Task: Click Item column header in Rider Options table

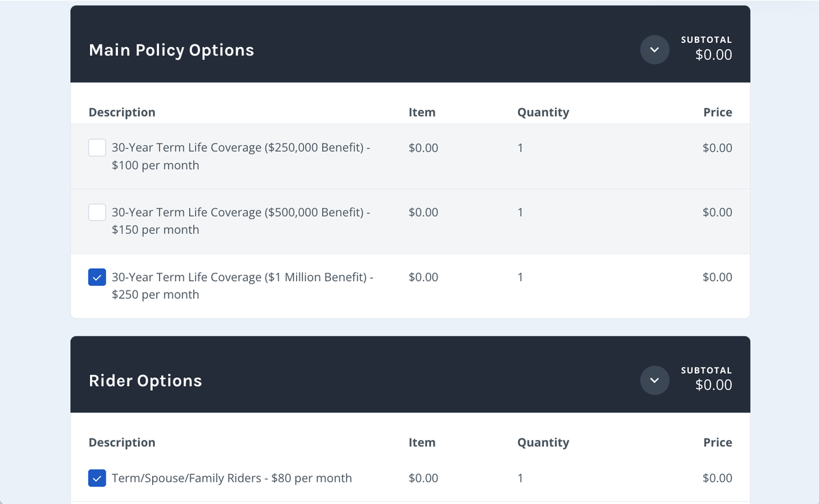Action: pyautogui.click(x=422, y=443)
